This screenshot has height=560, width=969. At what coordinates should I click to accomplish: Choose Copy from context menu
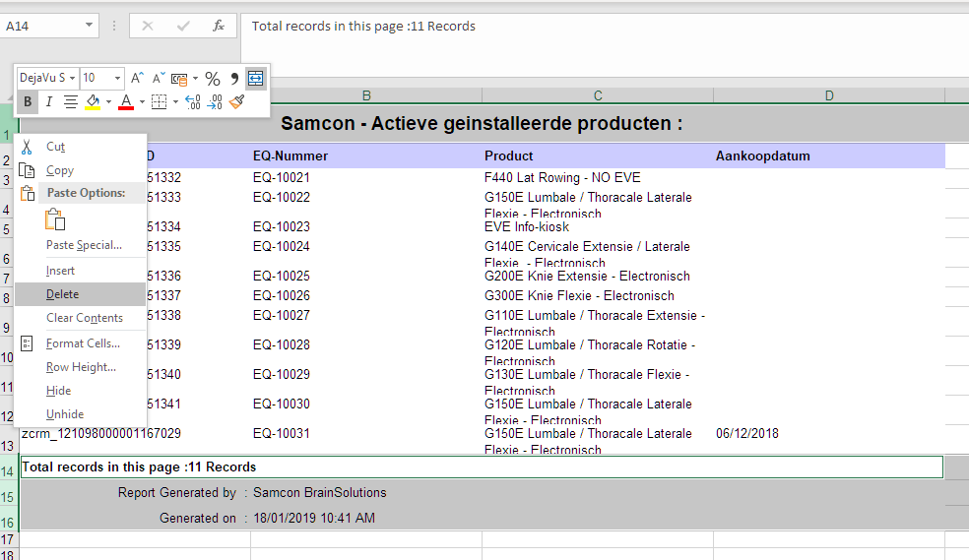[x=81, y=170]
